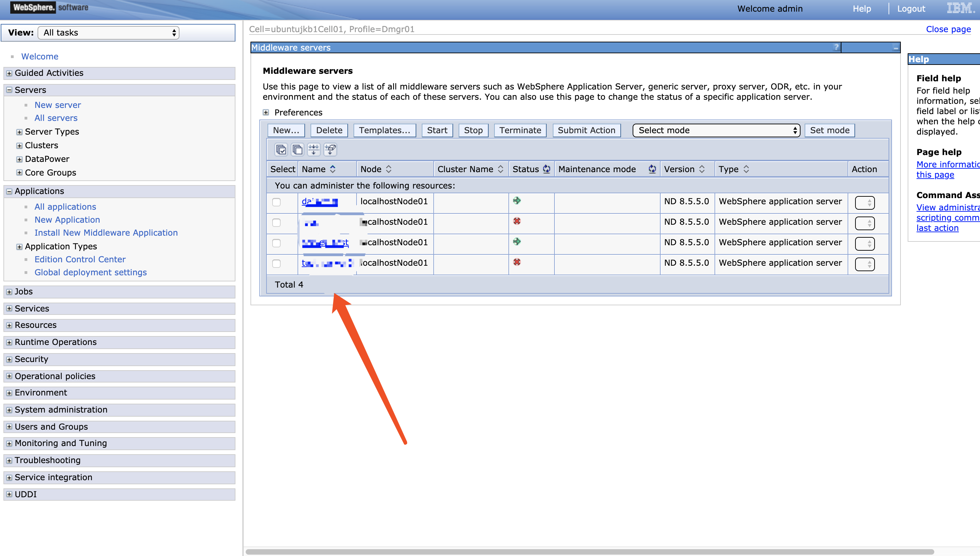The height and width of the screenshot is (556, 980).
Task: Open the New server link
Action: [58, 106]
